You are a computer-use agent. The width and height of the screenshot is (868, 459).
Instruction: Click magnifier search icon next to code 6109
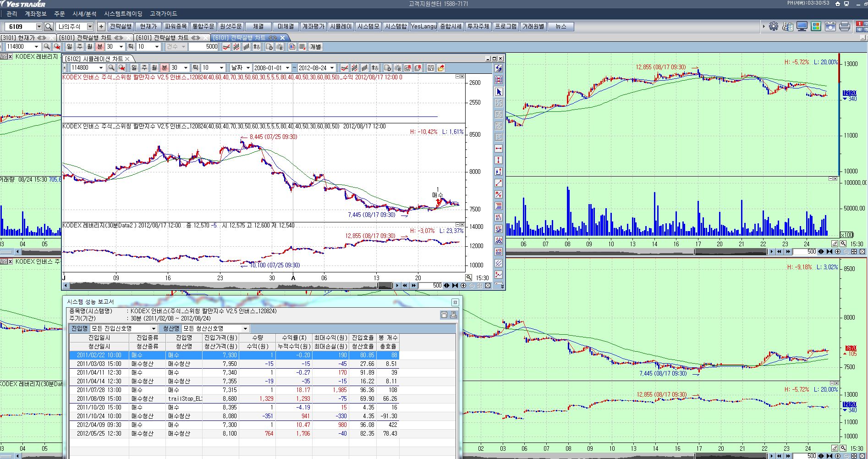(49, 27)
